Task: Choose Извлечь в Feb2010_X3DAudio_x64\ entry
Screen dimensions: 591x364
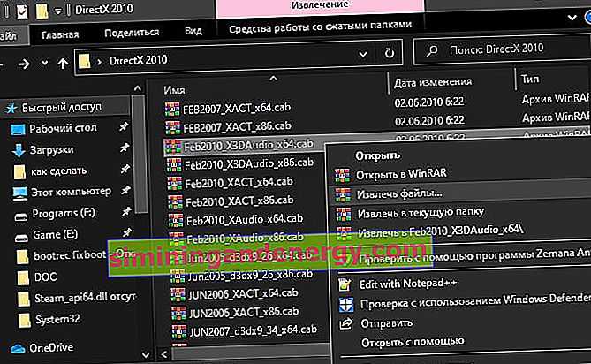Action: click(x=440, y=231)
